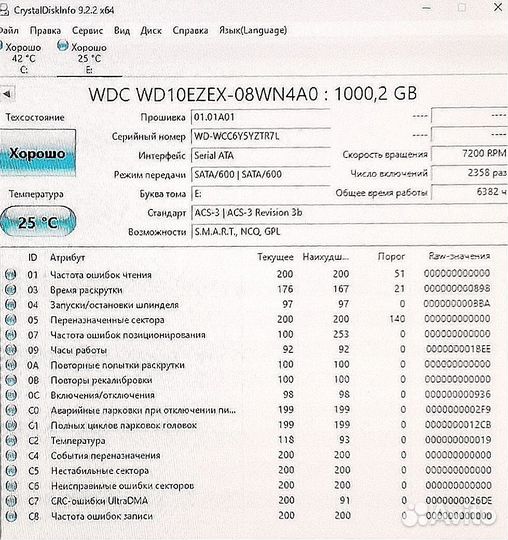Image resolution: width=508 pixels, height=540 pixels.
Task: Open the Вид menu
Action: [122, 30]
